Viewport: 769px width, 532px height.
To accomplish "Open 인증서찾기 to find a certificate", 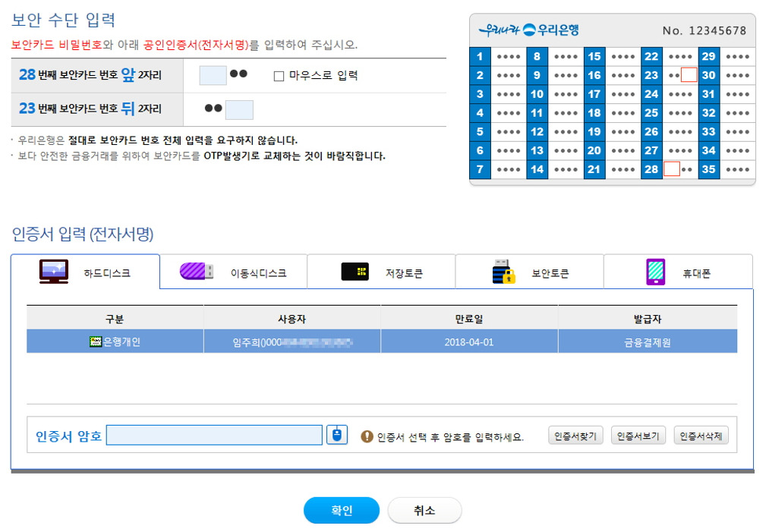I will [575, 434].
